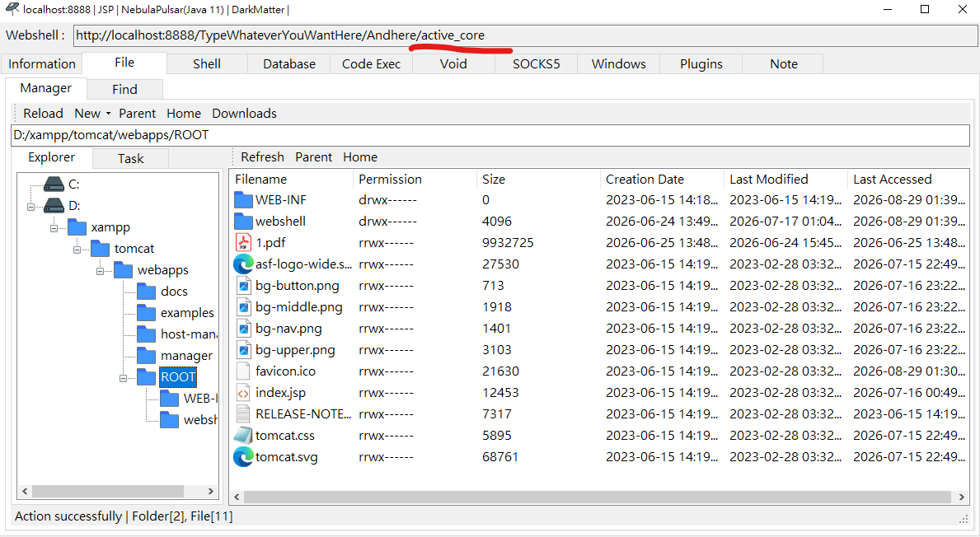This screenshot has height=537, width=980.
Task: Click the 'Action successfully' status bar text
Action: pos(68,516)
